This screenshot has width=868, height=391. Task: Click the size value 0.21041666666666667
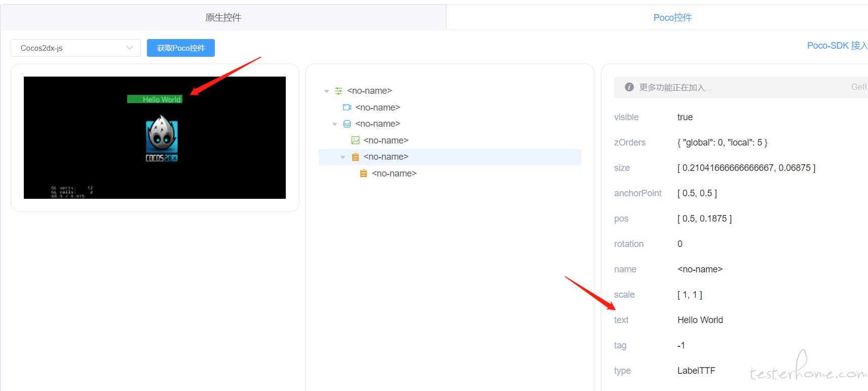click(746, 168)
